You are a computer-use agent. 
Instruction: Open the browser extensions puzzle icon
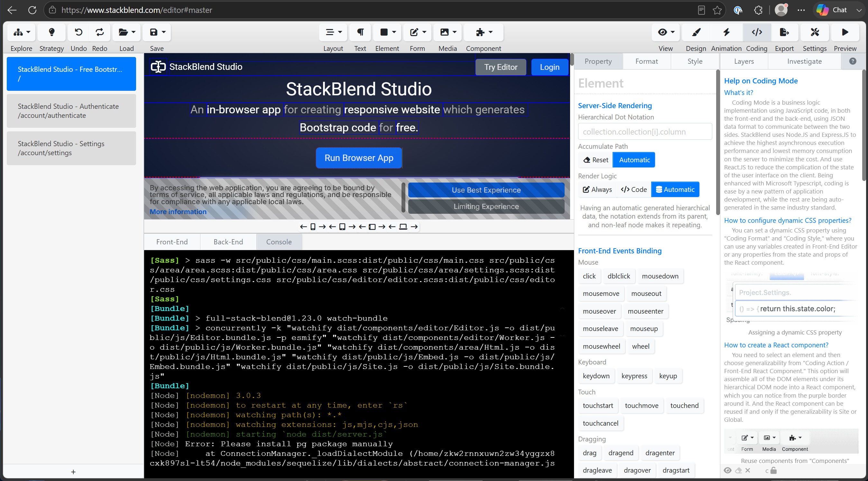[x=758, y=10]
